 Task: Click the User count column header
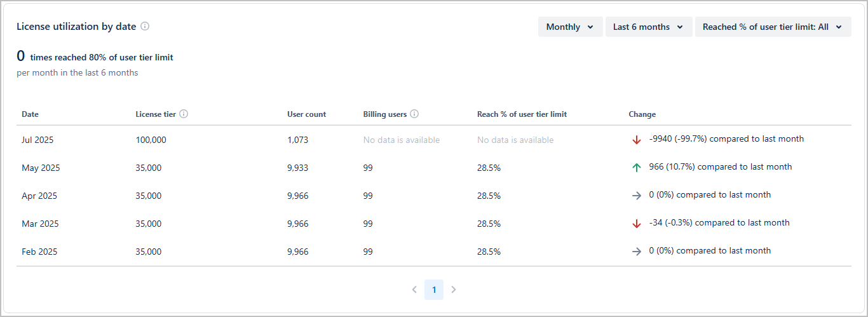[x=306, y=114]
